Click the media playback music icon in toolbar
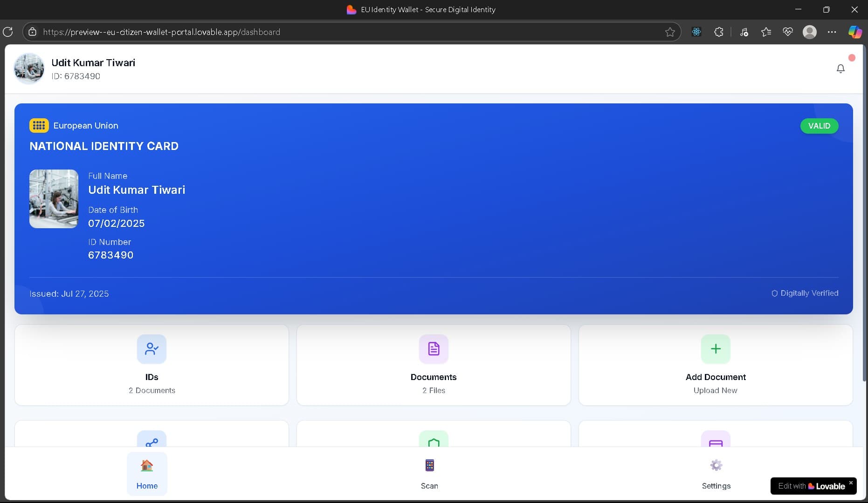Screen dimensions: 868x503 [x=744, y=32]
